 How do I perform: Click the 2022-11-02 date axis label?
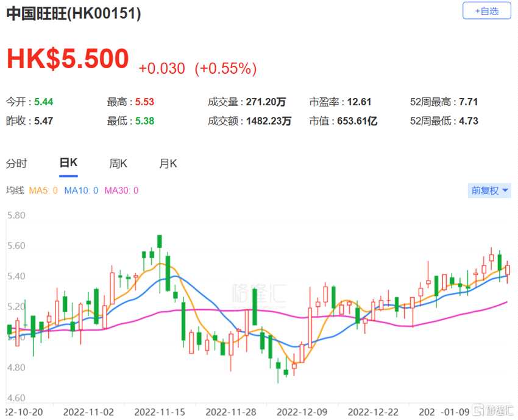pos(88,412)
